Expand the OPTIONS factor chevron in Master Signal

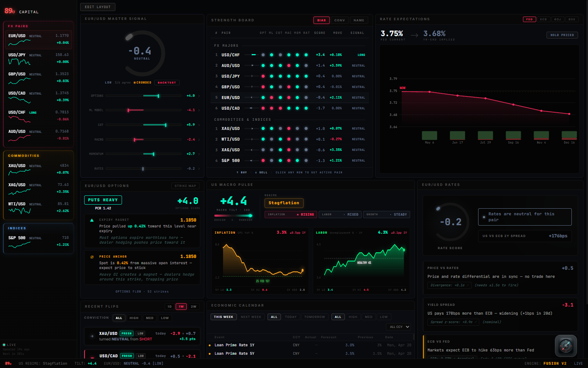click(x=199, y=95)
